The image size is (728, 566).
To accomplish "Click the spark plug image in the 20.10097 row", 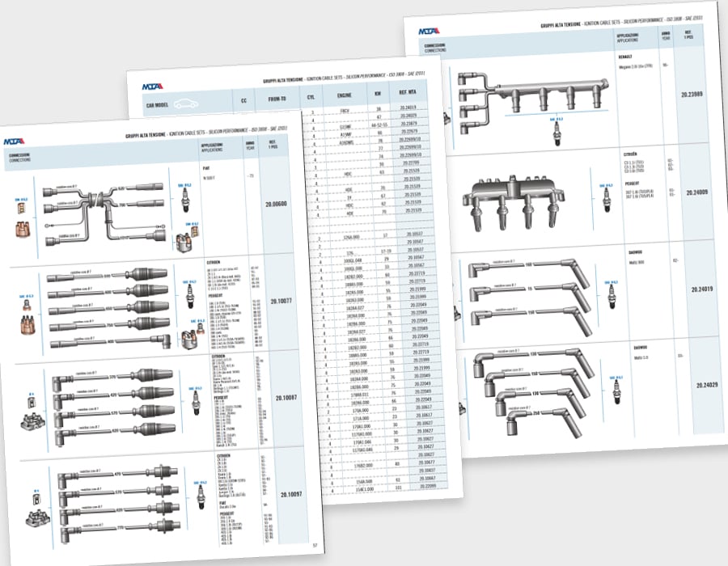I will [201, 497].
